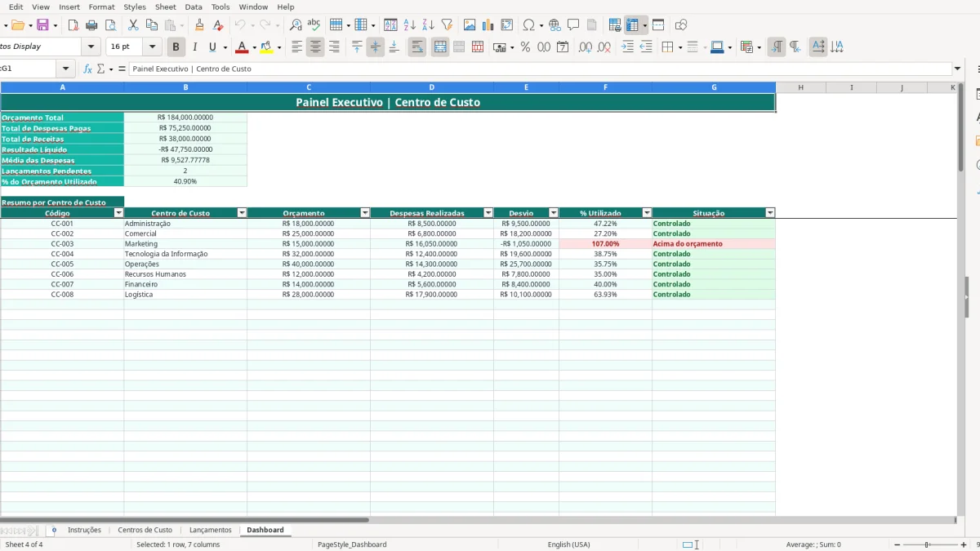Open the font size dropdown

point(152,47)
